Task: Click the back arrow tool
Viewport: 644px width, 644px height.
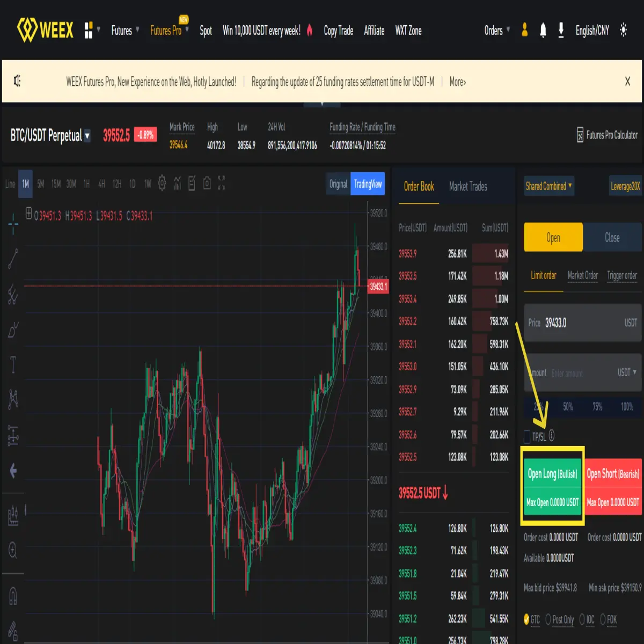Action: 13,471
